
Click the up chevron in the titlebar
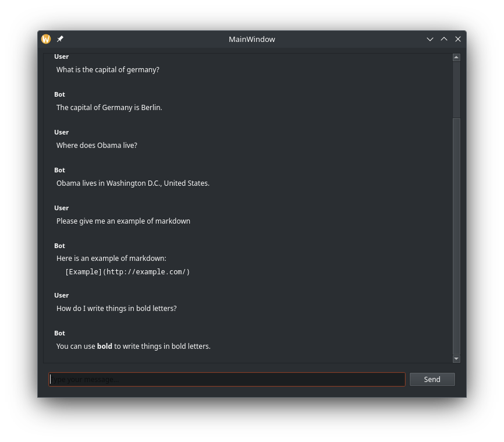pyautogui.click(x=444, y=39)
